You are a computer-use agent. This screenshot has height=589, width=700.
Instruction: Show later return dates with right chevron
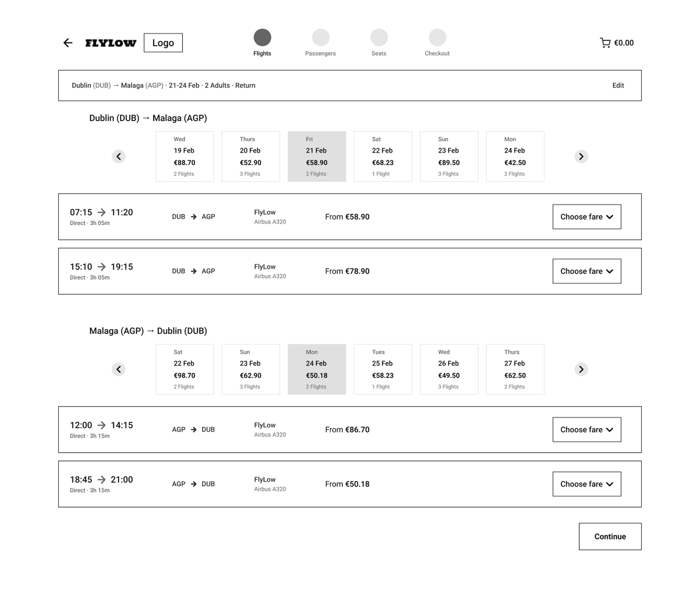[x=581, y=369]
